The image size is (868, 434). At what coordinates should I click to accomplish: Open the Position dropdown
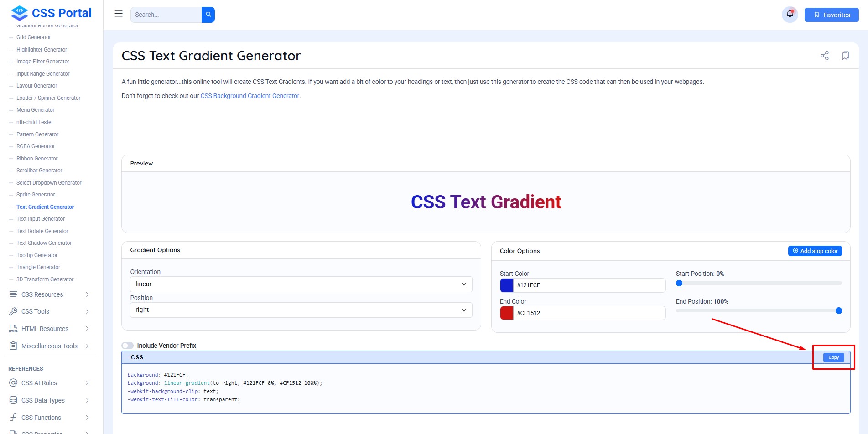[301, 310]
